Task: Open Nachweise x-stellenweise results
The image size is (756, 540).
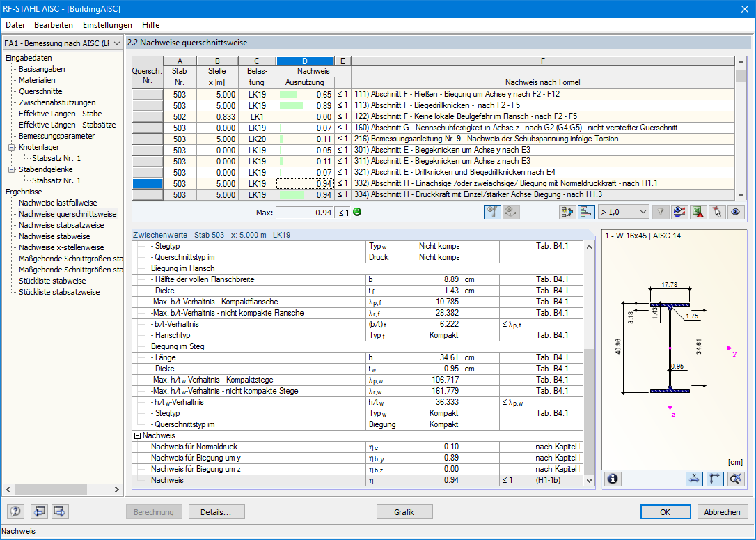Action: (61, 247)
